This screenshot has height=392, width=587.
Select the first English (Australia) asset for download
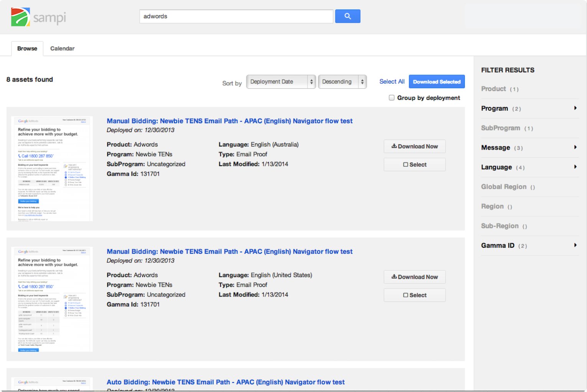(x=414, y=164)
